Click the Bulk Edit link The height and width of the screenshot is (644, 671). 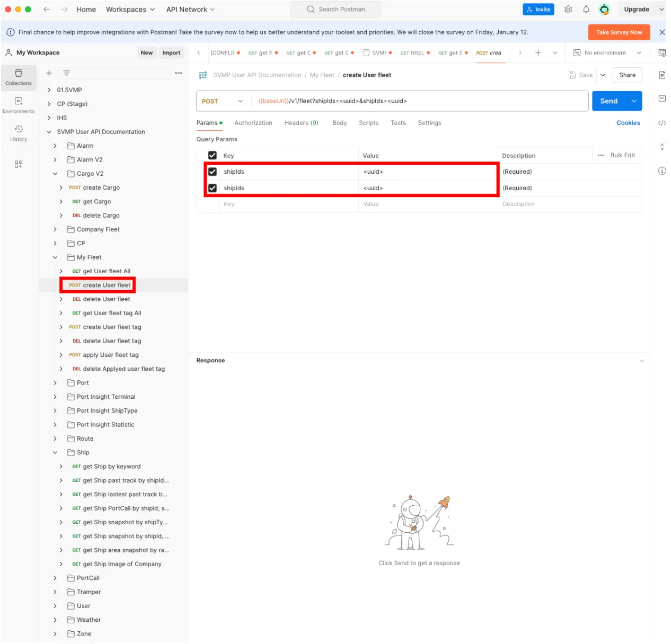622,155
